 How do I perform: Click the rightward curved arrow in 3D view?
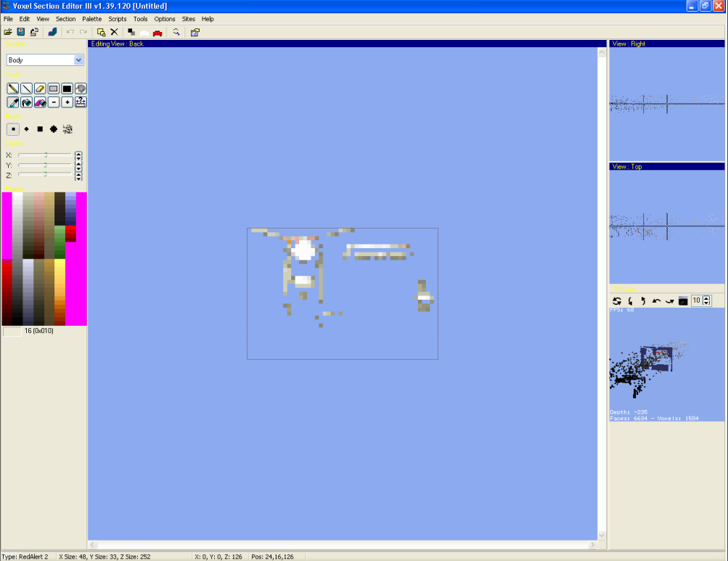click(x=669, y=301)
